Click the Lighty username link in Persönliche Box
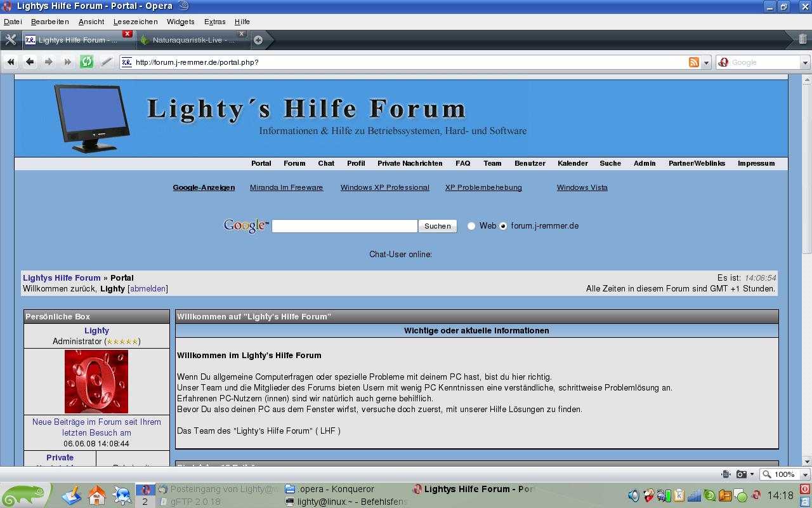Viewport: 812px width, 508px height. pyautogui.click(x=96, y=331)
